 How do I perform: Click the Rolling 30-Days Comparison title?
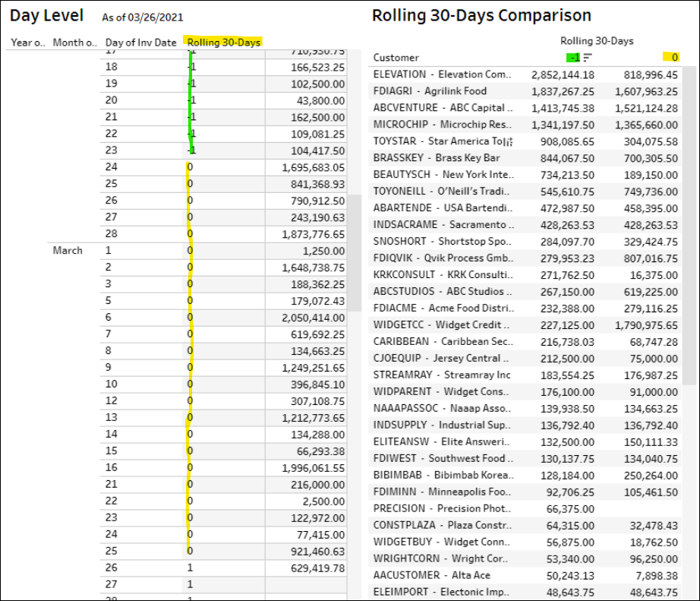point(481,15)
